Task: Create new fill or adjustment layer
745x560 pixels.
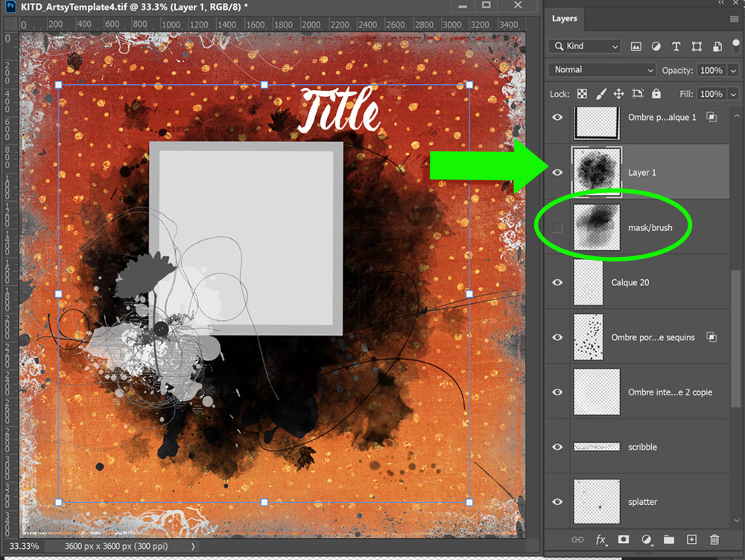Action: click(x=646, y=540)
